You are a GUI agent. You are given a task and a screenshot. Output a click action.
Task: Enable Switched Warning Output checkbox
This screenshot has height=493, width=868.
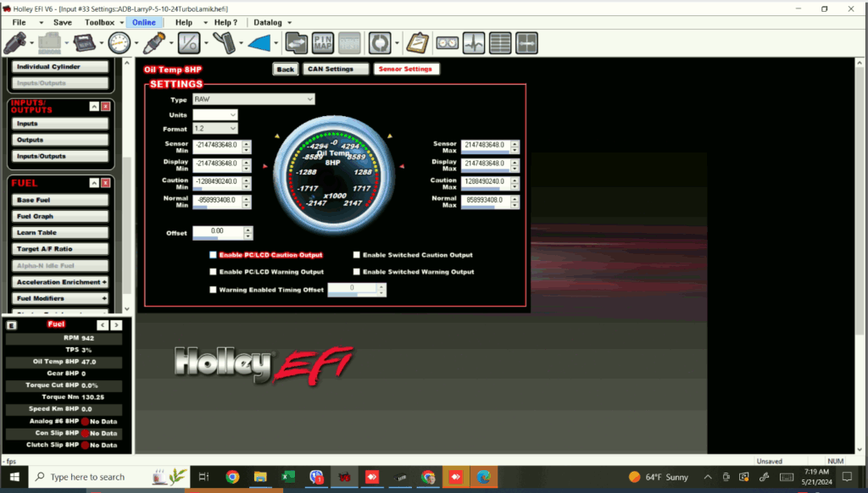357,272
